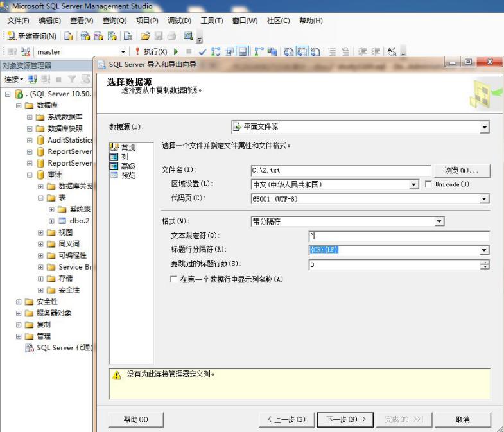This screenshot has height=432, width=504.
Task: Toggle the Unicode checkbox
Action: (x=429, y=185)
